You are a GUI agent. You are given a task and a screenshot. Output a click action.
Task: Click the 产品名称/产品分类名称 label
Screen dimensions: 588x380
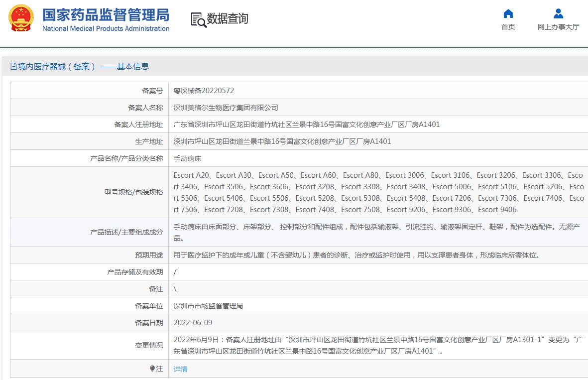(126, 158)
